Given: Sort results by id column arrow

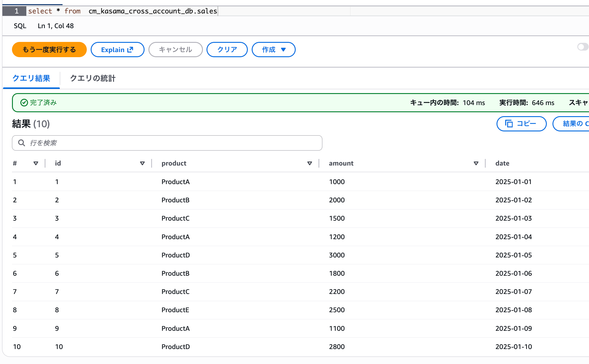Looking at the screenshot, I should coord(142,163).
